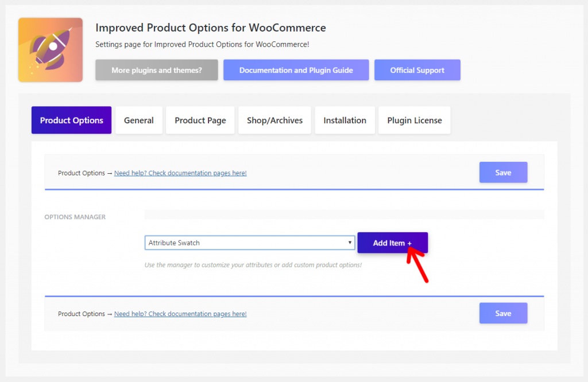Select the Product Options tab

click(x=71, y=120)
